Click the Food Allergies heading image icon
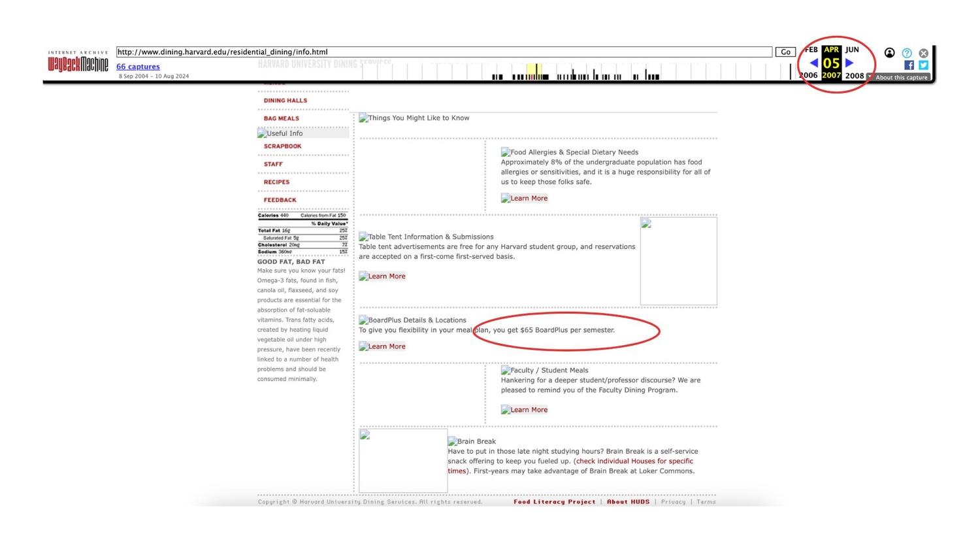This screenshot has width=980, height=551. [x=506, y=152]
